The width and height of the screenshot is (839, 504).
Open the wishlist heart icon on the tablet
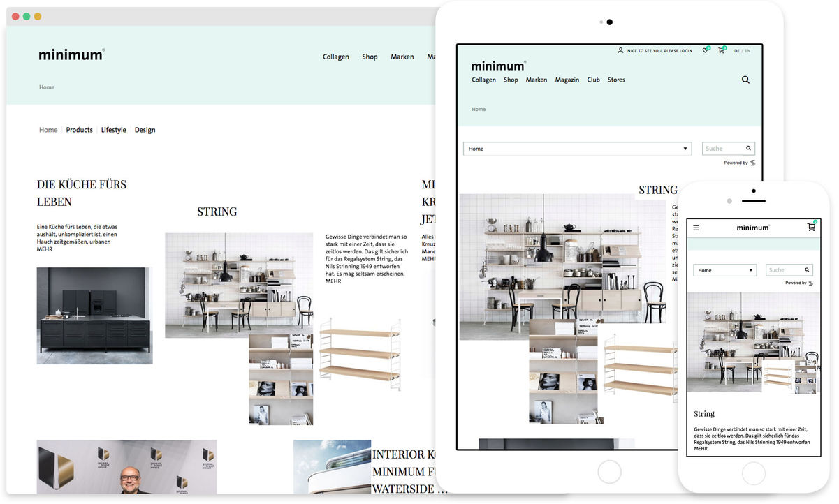tap(706, 50)
